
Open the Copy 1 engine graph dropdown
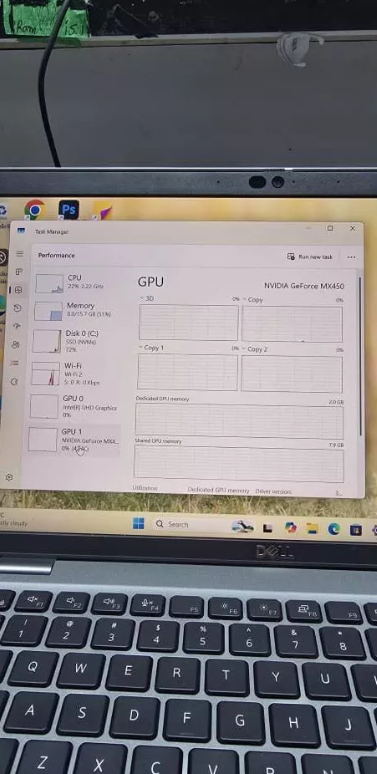(x=151, y=348)
